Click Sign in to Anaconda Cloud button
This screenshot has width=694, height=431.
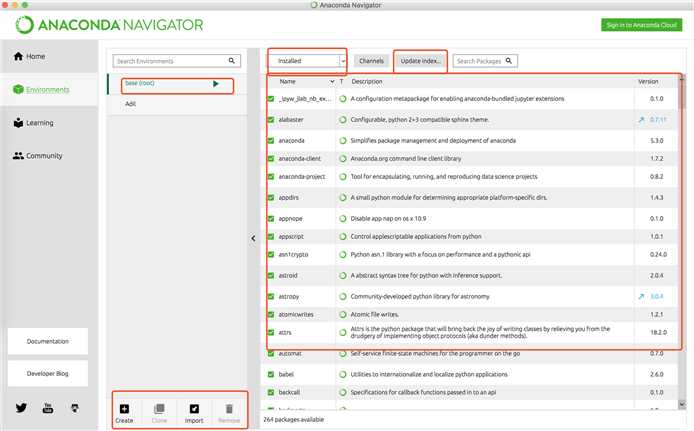point(641,25)
